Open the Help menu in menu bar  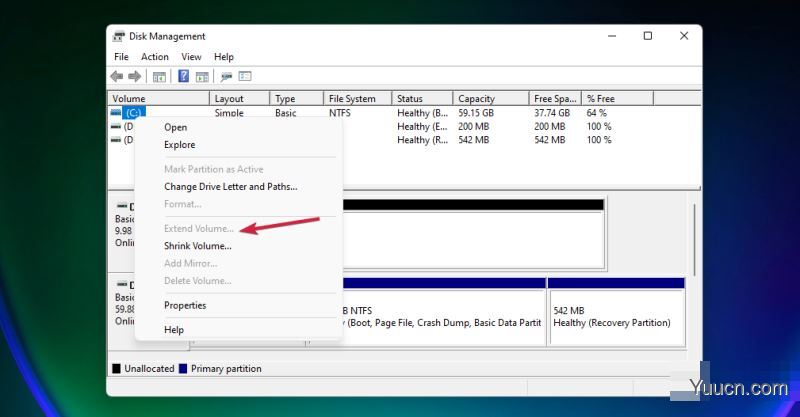pos(224,57)
